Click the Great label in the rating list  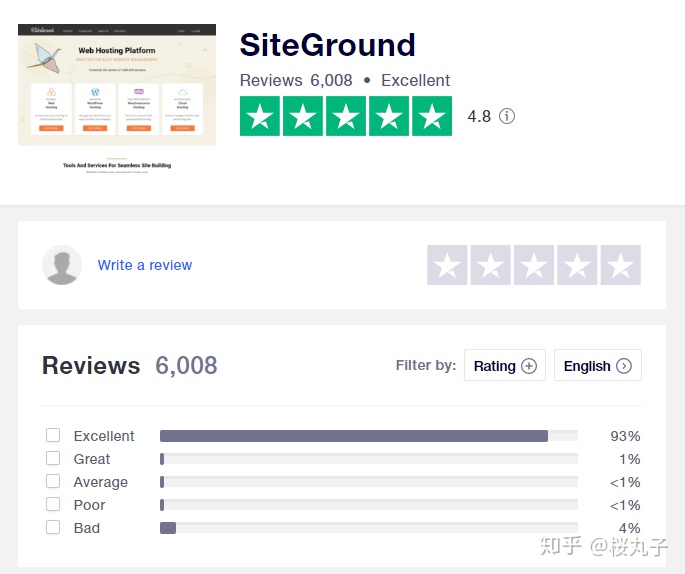(x=92, y=459)
